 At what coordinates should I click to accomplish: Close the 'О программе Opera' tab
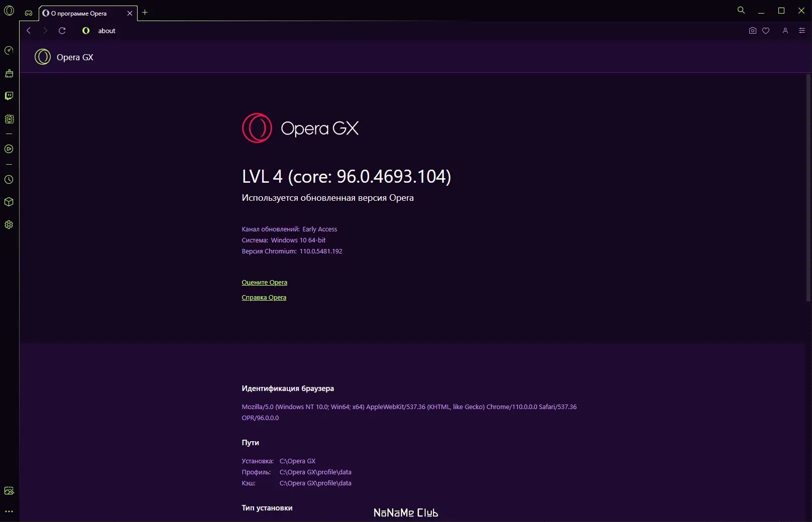pos(130,14)
